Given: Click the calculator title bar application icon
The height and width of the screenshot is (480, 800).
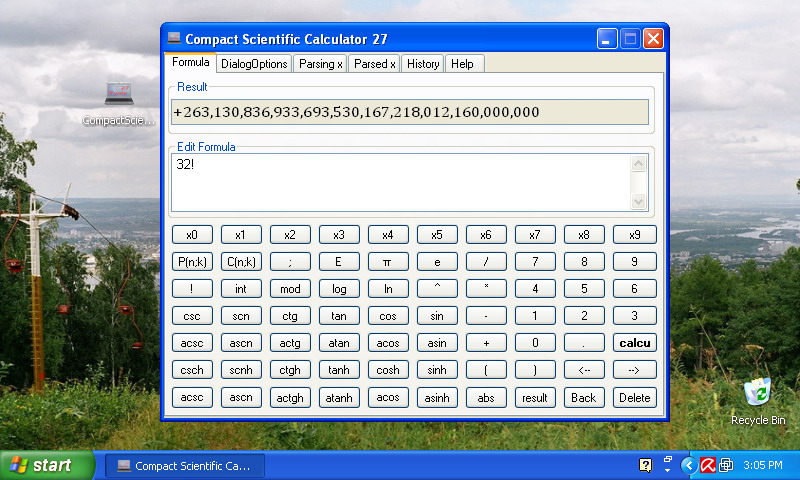Looking at the screenshot, I should tap(174, 38).
